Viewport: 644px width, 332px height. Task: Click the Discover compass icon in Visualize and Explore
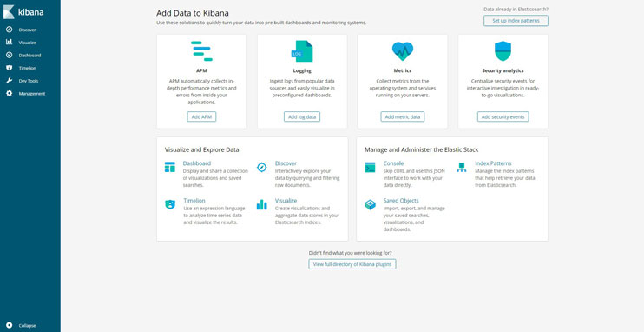tap(261, 167)
